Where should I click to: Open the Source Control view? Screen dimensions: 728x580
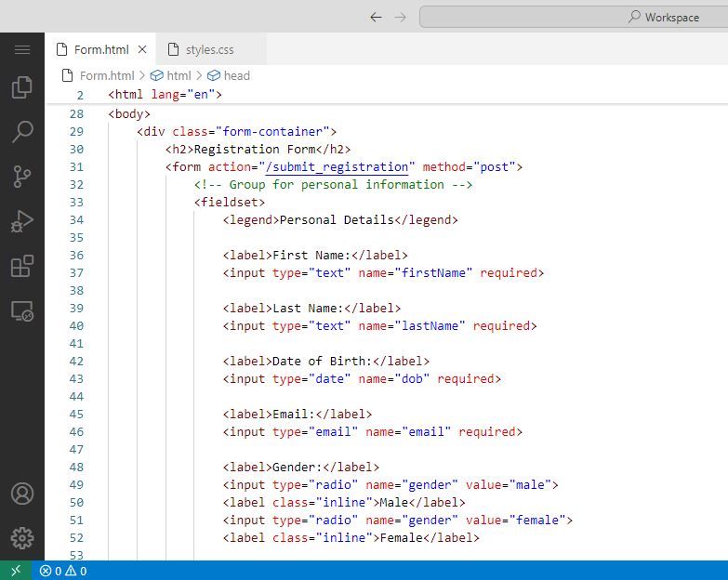click(x=21, y=177)
